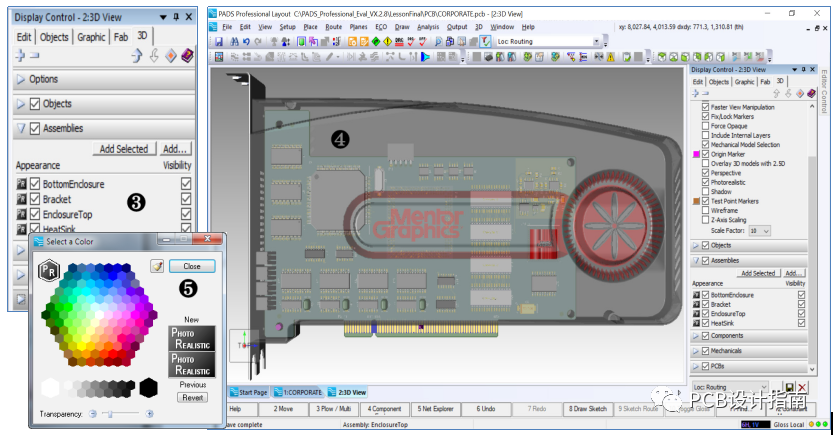
Task: Click the zoom magnifier toolbar icon
Action: pyautogui.click(x=439, y=41)
